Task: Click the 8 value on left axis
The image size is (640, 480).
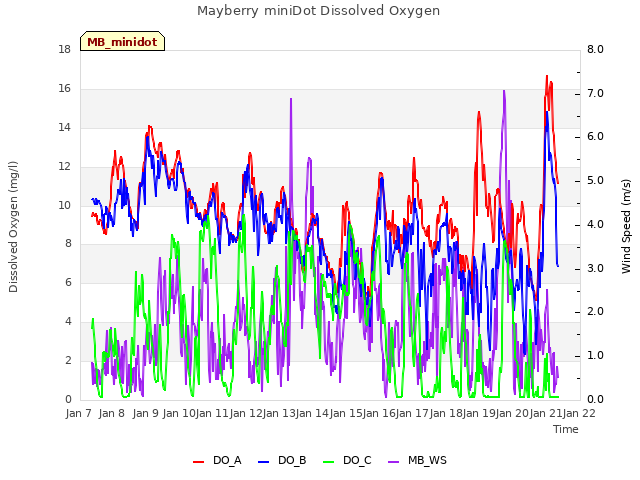Action: click(68, 244)
